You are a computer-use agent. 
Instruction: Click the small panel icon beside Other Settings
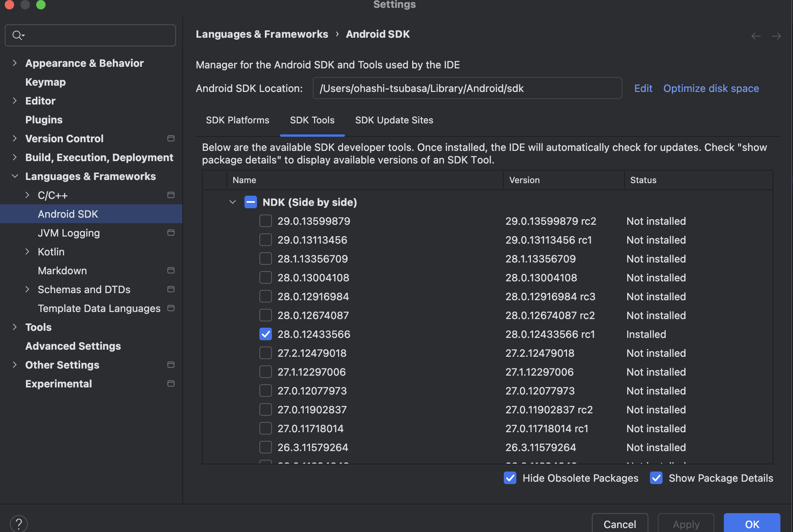click(x=171, y=365)
